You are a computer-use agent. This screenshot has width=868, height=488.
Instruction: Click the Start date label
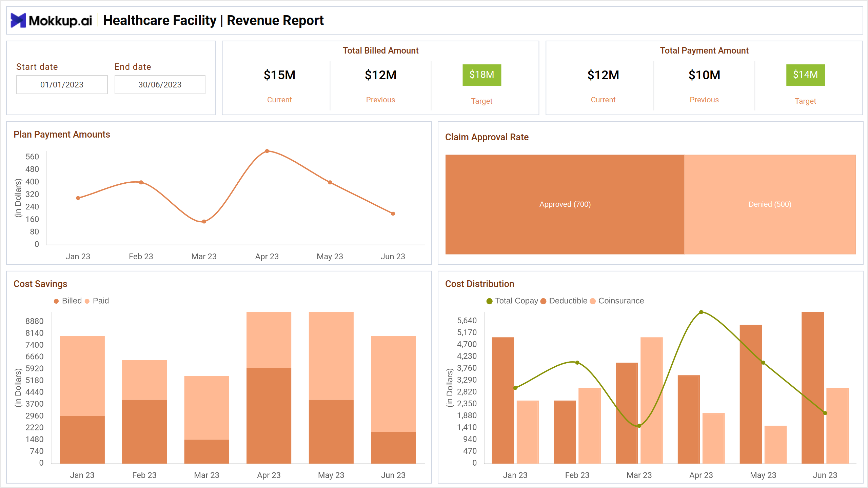(x=37, y=67)
